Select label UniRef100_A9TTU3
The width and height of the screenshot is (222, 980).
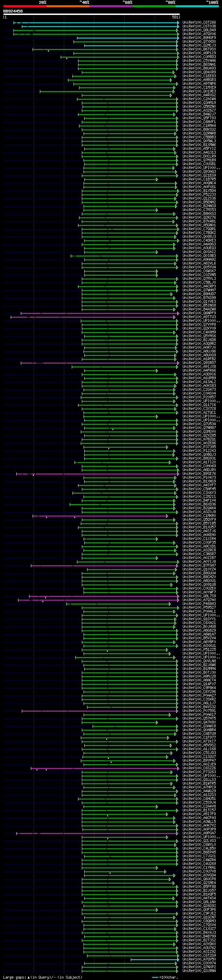coord(199,317)
